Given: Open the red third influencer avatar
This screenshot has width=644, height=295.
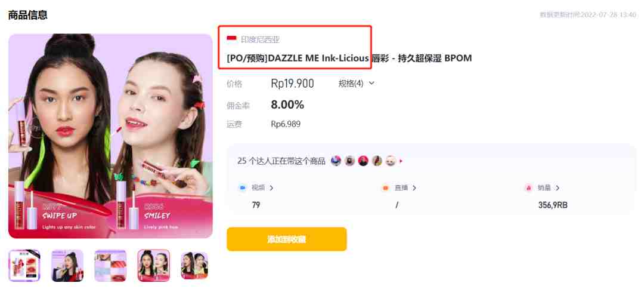Looking at the screenshot, I should (x=363, y=161).
